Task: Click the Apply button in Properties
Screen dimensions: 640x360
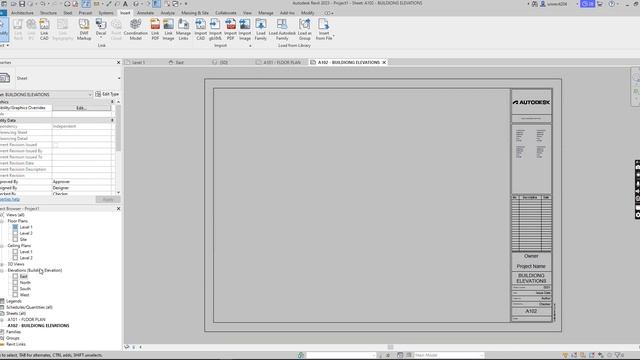Action: 108,200
